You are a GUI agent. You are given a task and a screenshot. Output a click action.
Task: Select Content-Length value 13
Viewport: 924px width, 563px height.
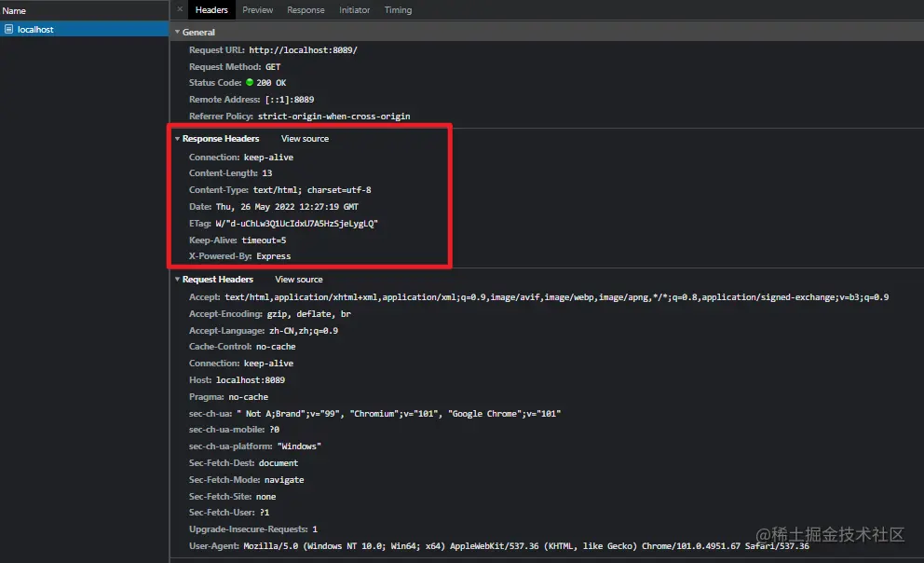click(267, 172)
